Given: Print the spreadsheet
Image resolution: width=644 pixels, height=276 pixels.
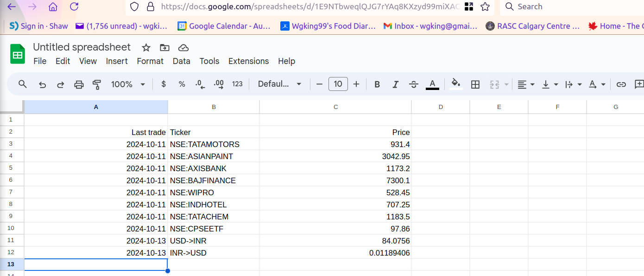Looking at the screenshot, I should tap(79, 84).
